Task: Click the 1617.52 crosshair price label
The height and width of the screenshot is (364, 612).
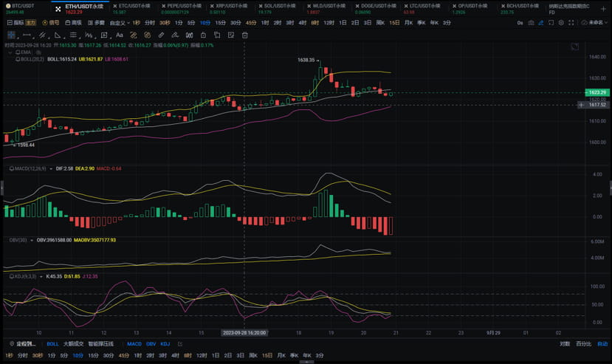Action: (x=597, y=105)
